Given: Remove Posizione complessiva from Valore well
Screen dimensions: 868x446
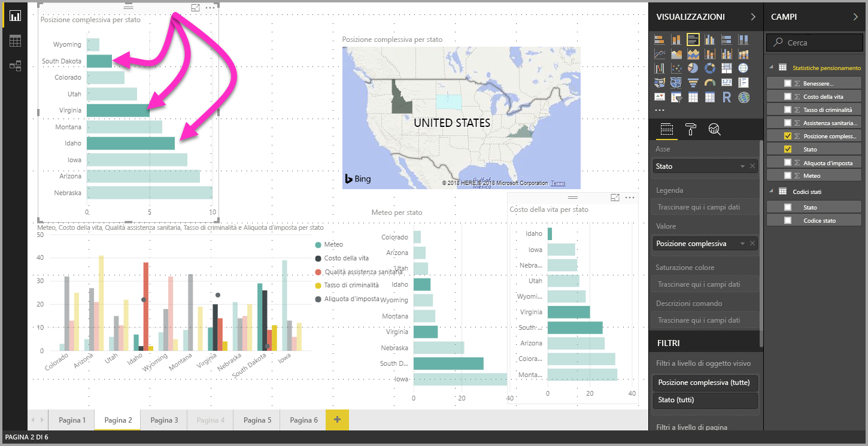Looking at the screenshot, I should pyautogui.click(x=752, y=244).
